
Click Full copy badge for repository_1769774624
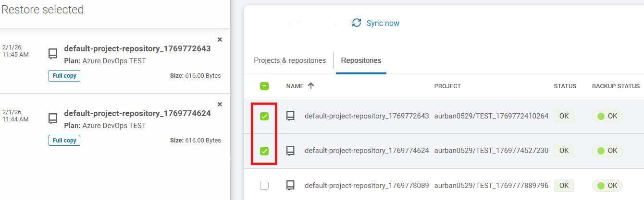pyautogui.click(x=64, y=141)
